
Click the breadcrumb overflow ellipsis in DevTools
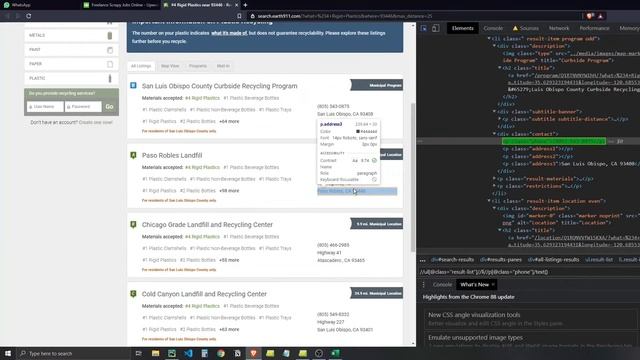pyautogui.click(x=422, y=260)
